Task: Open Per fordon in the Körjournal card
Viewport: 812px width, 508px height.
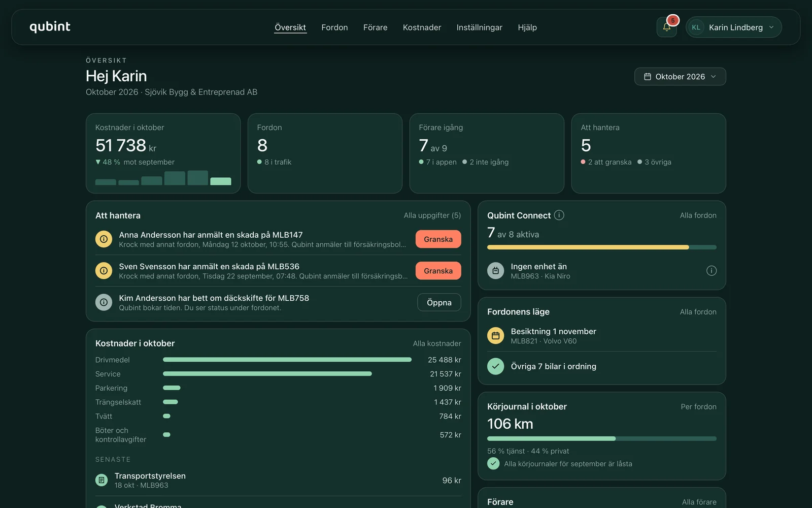Action: (698, 406)
